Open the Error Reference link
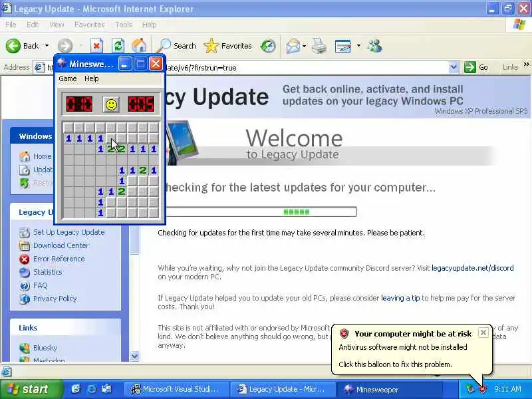The image size is (532, 399). click(x=59, y=259)
